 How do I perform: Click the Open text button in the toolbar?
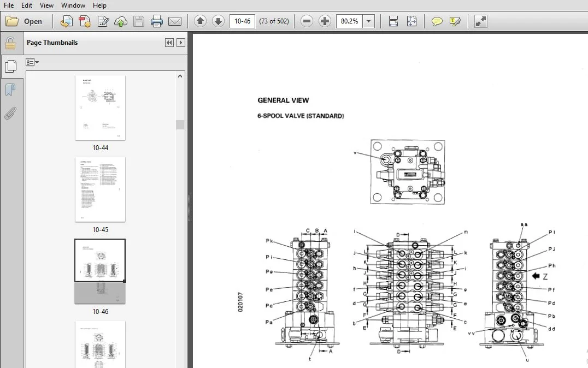coord(33,21)
